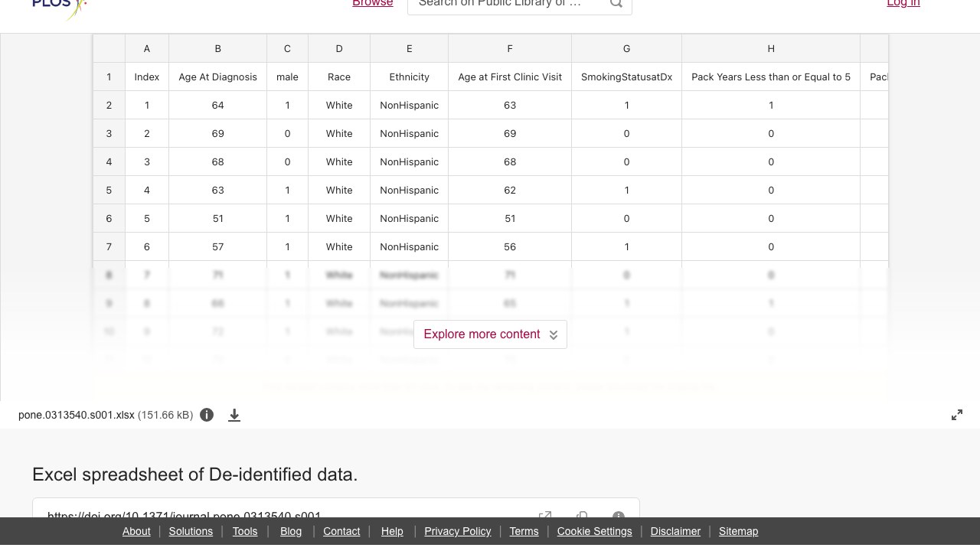Click the 'male' header cell

pos(287,77)
